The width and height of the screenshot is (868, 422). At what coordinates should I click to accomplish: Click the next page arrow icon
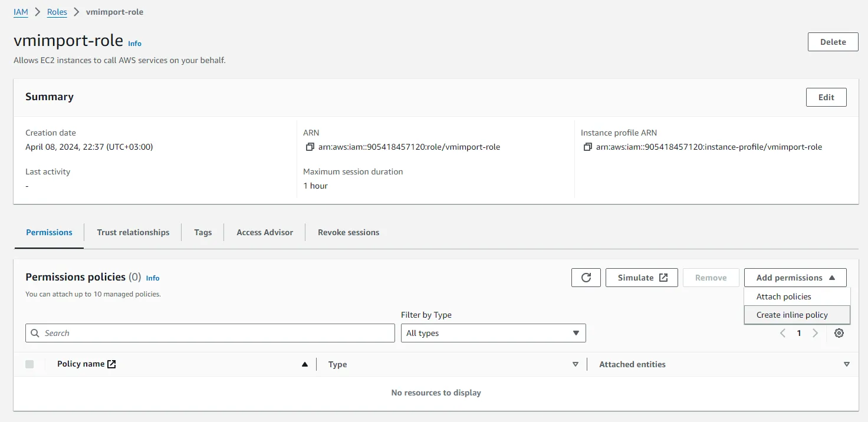click(x=815, y=333)
